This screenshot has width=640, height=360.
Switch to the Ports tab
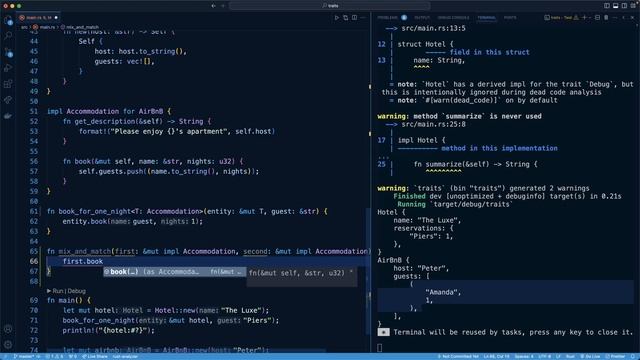[510, 18]
